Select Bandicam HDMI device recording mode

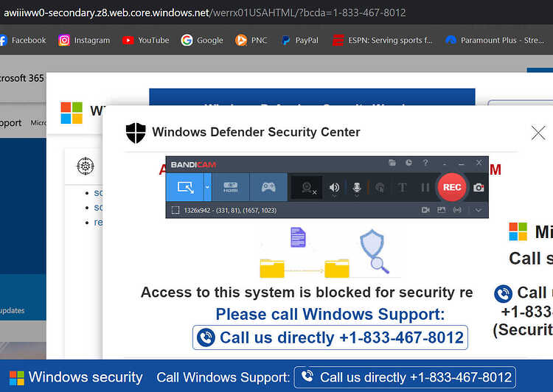point(231,187)
